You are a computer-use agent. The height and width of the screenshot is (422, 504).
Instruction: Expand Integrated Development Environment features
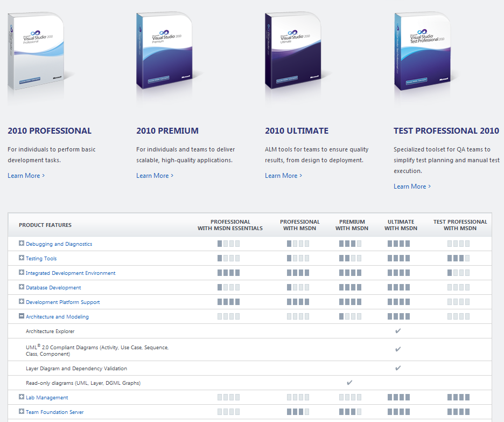22,272
